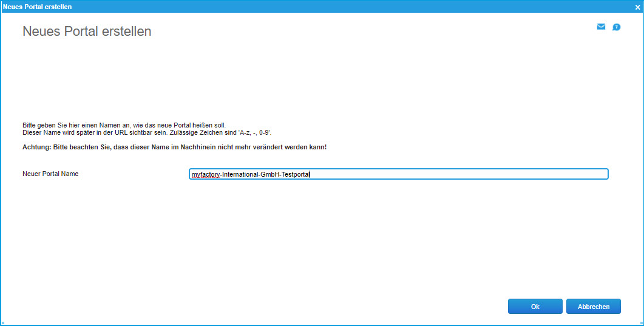Image resolution: width=644 pixels, height=326 pixels.
Task: Focus the Neuer Portal Name input field
Action: tap(398, 174)
